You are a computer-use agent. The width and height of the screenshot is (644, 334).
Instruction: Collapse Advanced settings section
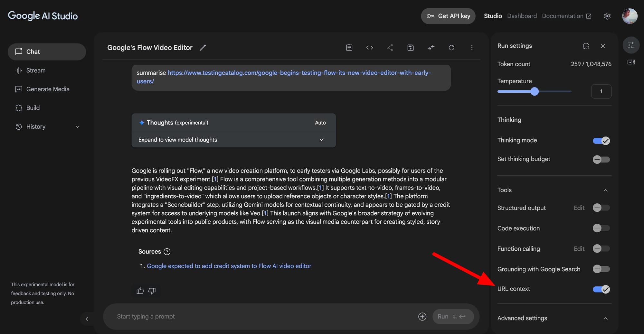(x=605, y=318)
